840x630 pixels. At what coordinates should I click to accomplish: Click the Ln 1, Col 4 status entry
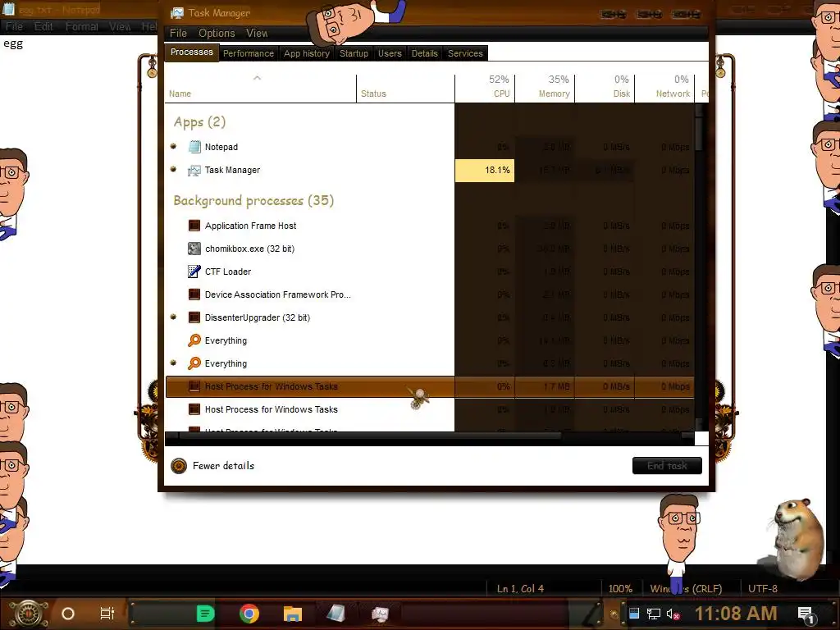[520, 588]
